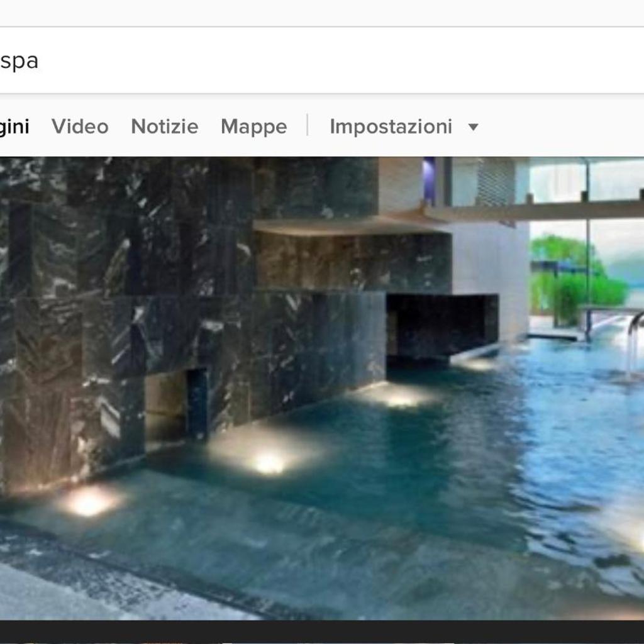Select the Mappe tab

coord(253,126)
